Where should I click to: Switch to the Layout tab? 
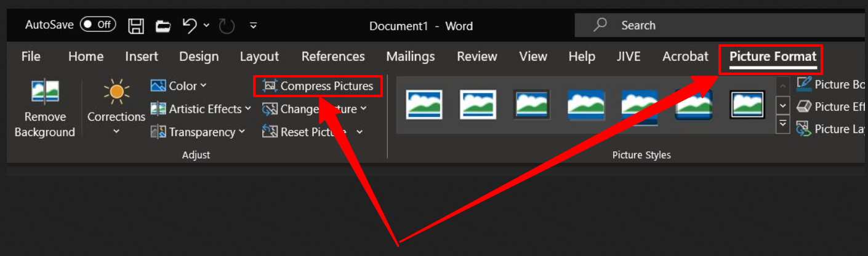tap(259, 57)
